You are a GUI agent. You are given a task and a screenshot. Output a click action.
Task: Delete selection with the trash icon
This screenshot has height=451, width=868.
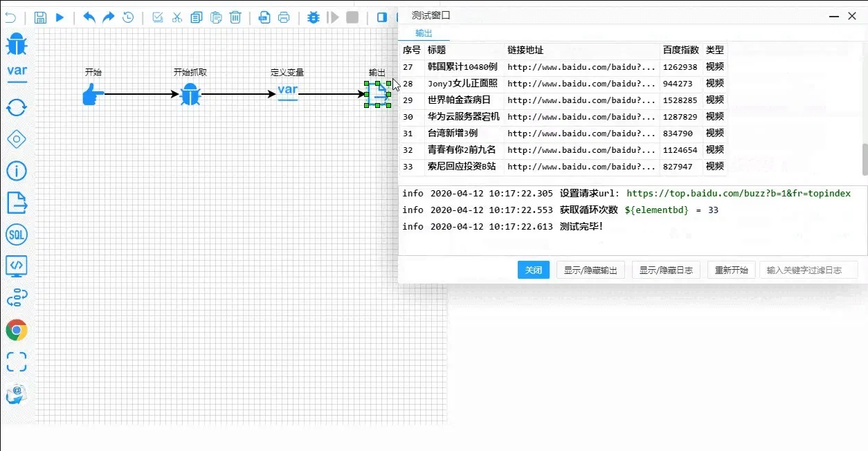235,17
